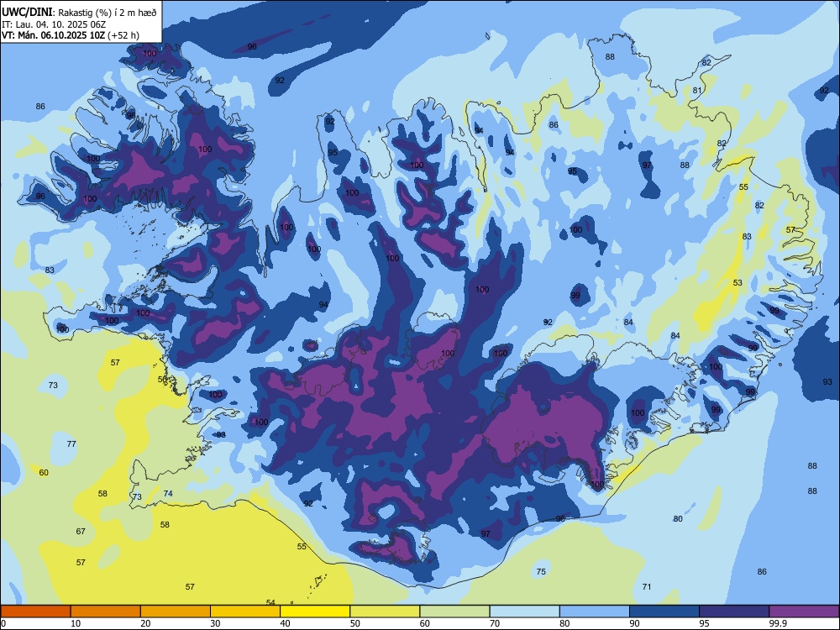Select the "20" tick label of the color scale
Image resolution: width=840 pixels, height=630 pixels.
[145, 623]
